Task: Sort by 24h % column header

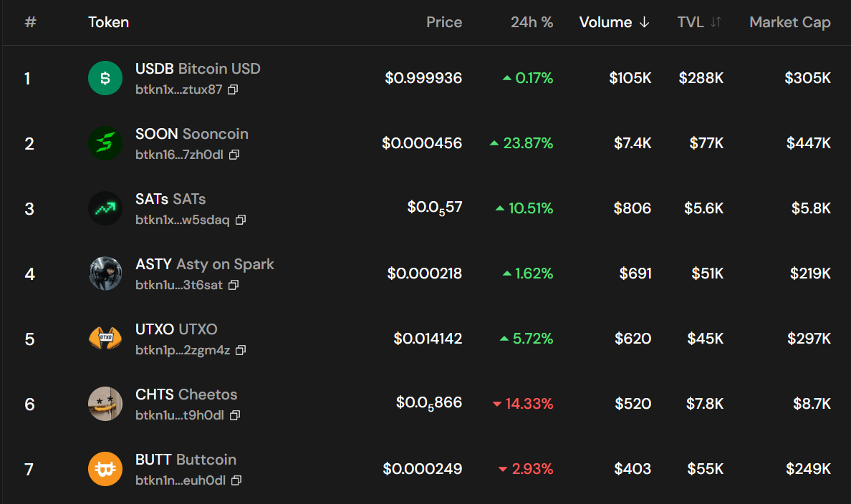Action: coord(532,22)
